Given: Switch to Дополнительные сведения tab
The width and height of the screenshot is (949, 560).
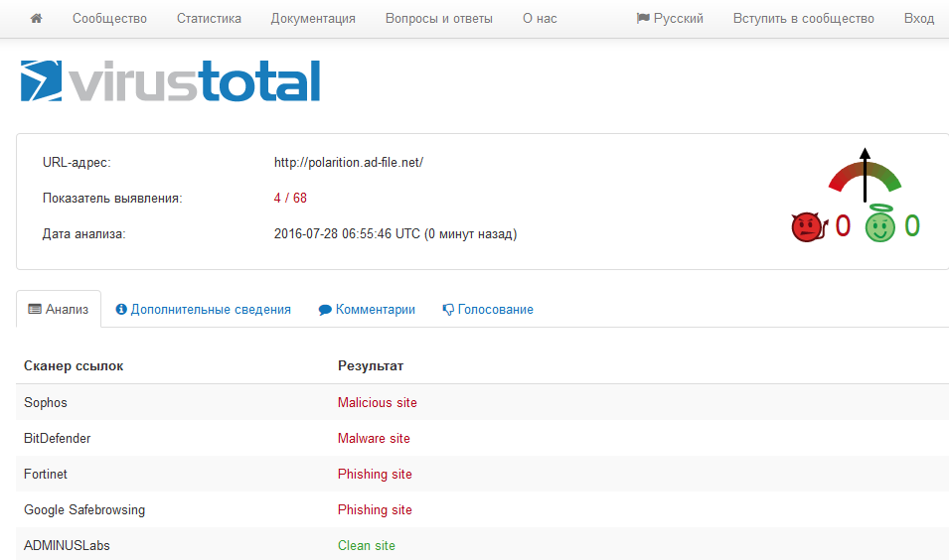Looking at the screenshot, I should [x=204, y=309].
